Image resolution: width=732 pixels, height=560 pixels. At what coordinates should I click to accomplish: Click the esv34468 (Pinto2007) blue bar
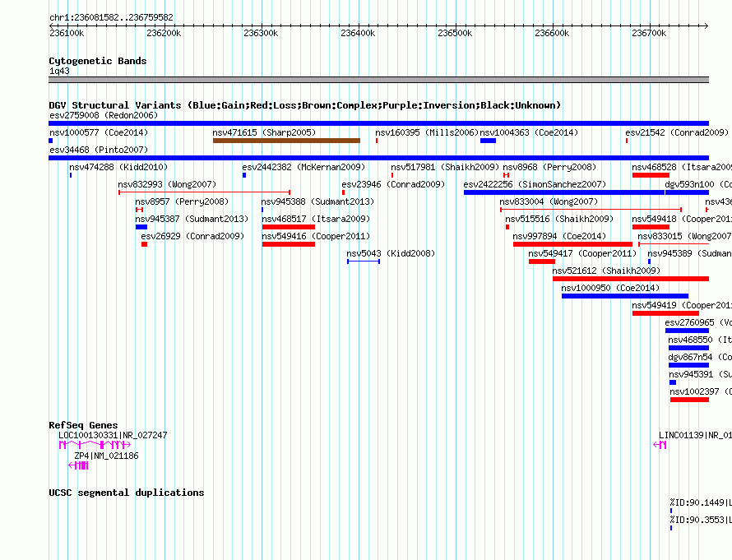[378, 158]
